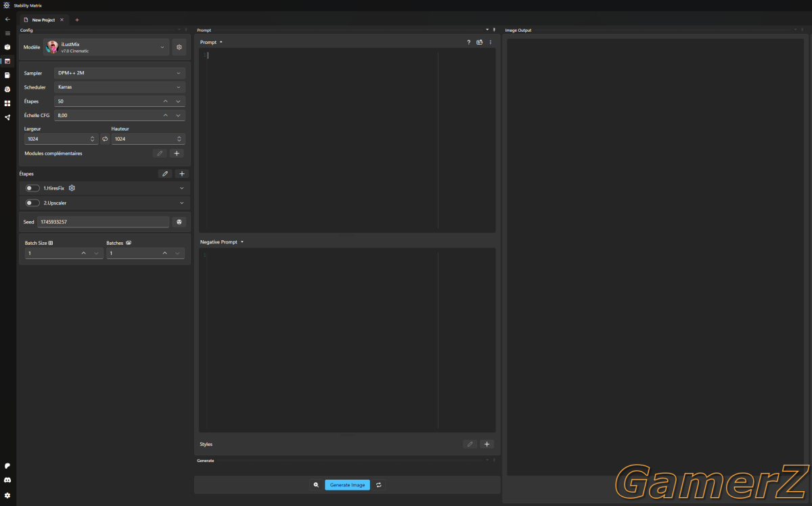Open the Model Browser sidebar icon
Screen dimensions: 812x506
(7, 89)
